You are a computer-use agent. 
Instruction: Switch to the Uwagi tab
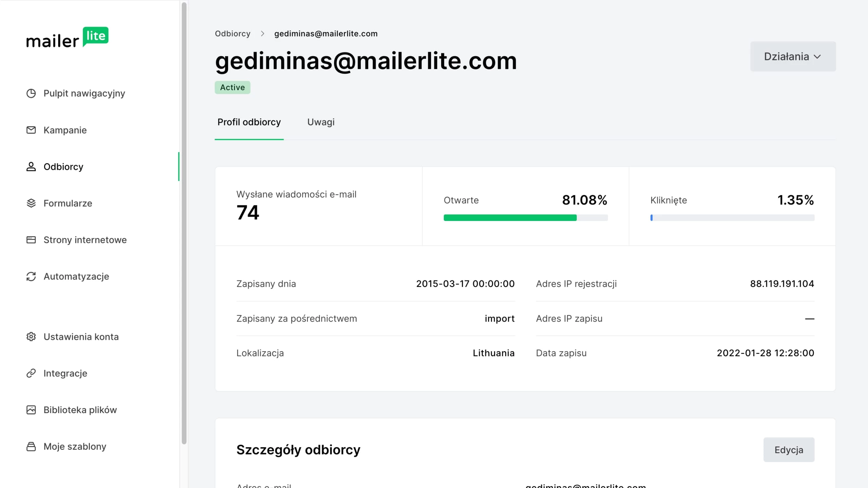pos(321,122)
